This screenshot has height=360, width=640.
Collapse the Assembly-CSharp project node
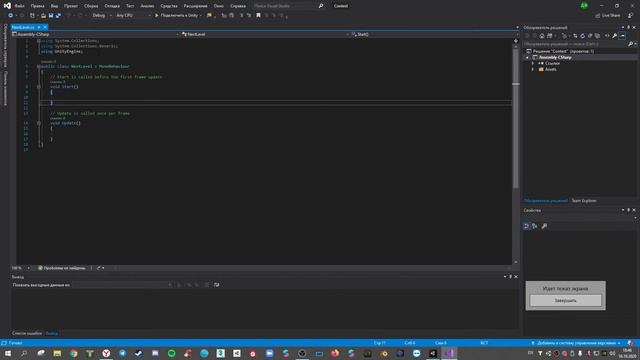(x=527, y=58)
